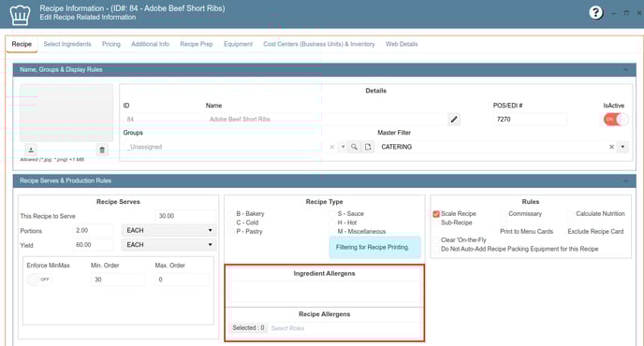Click the Exclude Recipe Card label
The height and width of the screenshot is (346, 644).
click(595, 232)
